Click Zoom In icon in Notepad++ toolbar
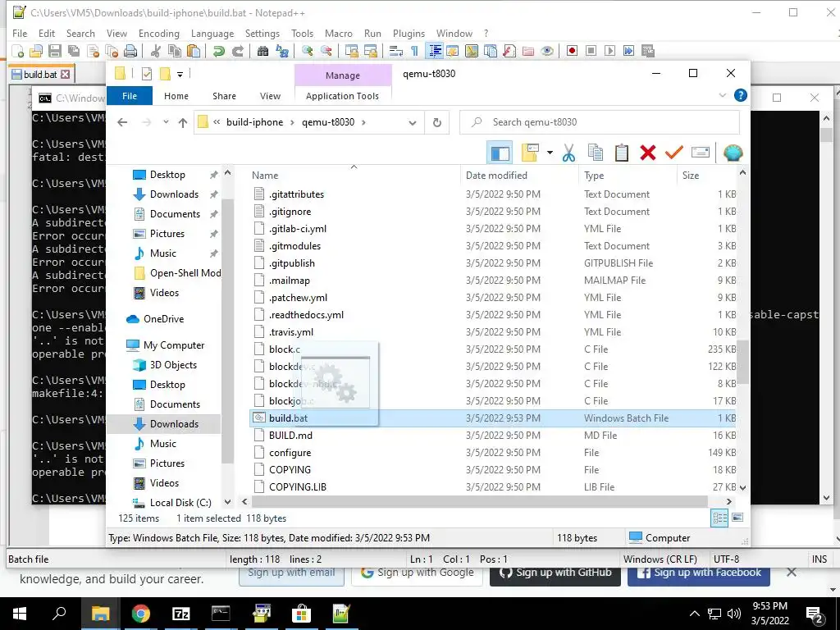The width and height of the screenshot is (840, 630). point(307,51)
